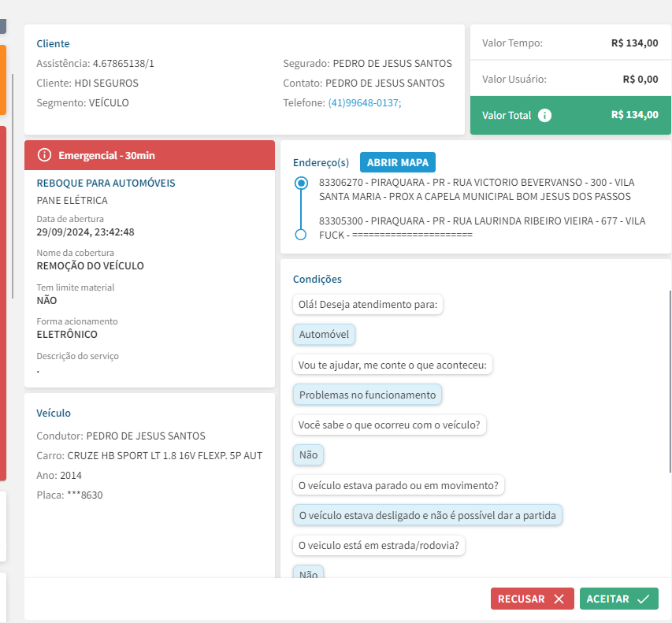Select the origin address route marker
This screenshot has width=672, height=623.
pyautogui.click(x=300, y=184)
